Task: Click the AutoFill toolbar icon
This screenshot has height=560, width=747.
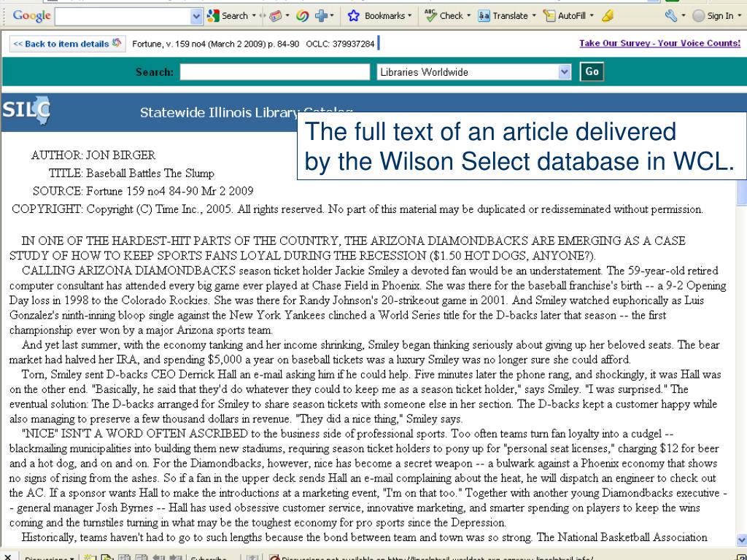Action: pyautogui.click(x=550, y=16)
